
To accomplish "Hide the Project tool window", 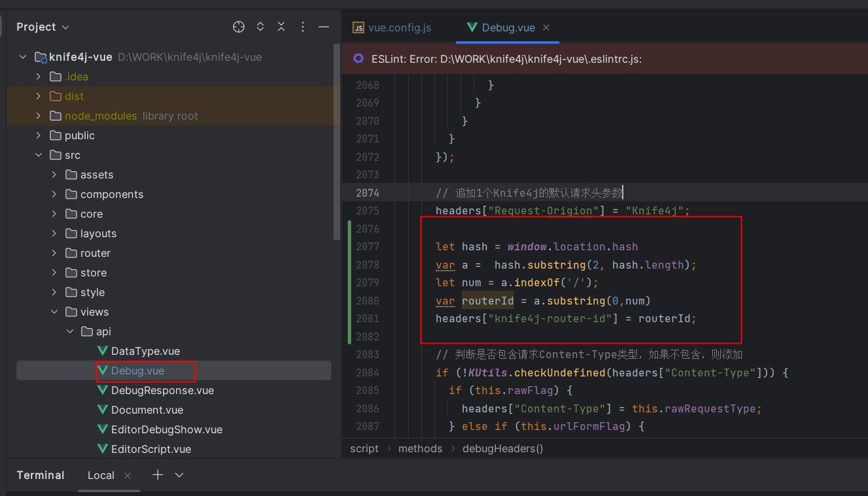I will tap(323, 27).
